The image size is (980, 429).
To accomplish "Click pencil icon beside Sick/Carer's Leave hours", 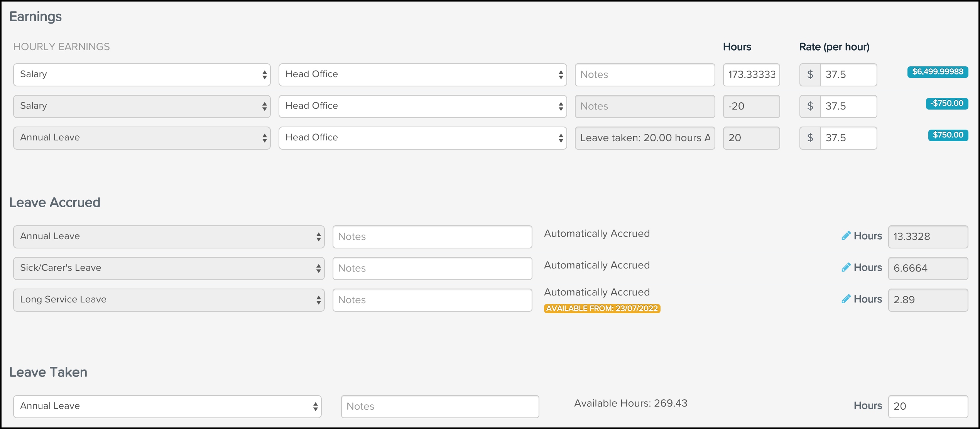I will (x=846, y=267).
